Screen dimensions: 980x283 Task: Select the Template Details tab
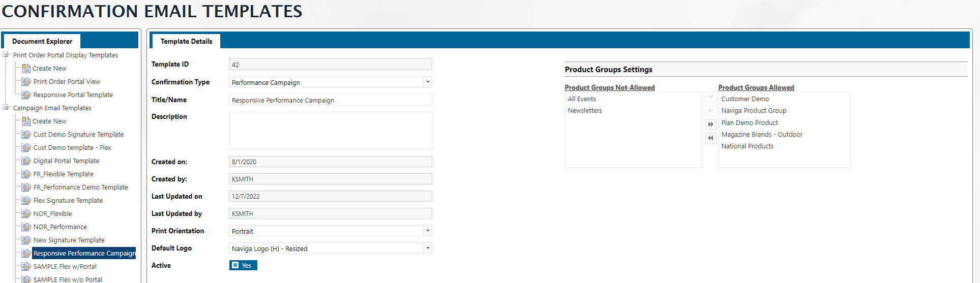point(186,41)
